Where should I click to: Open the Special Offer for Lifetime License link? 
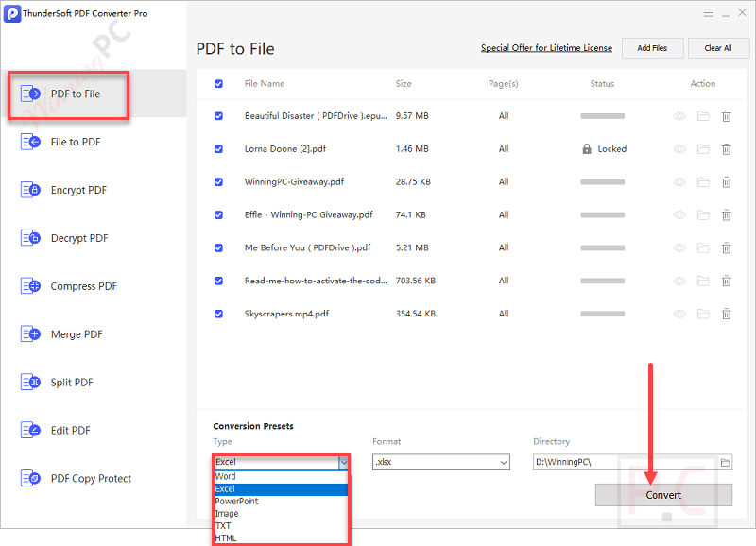[x=546, y=47]
